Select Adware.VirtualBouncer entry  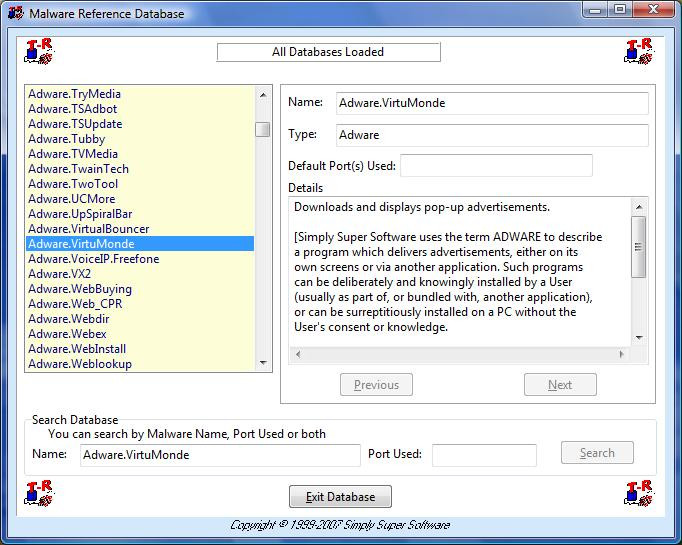coord(140,229)
